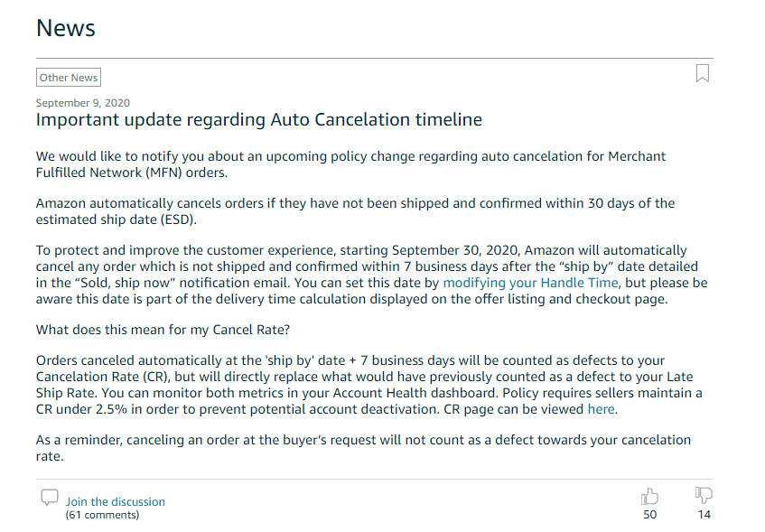Click the dislike count of 14
The height and width of the screenshot is (532, 765).
704,515
